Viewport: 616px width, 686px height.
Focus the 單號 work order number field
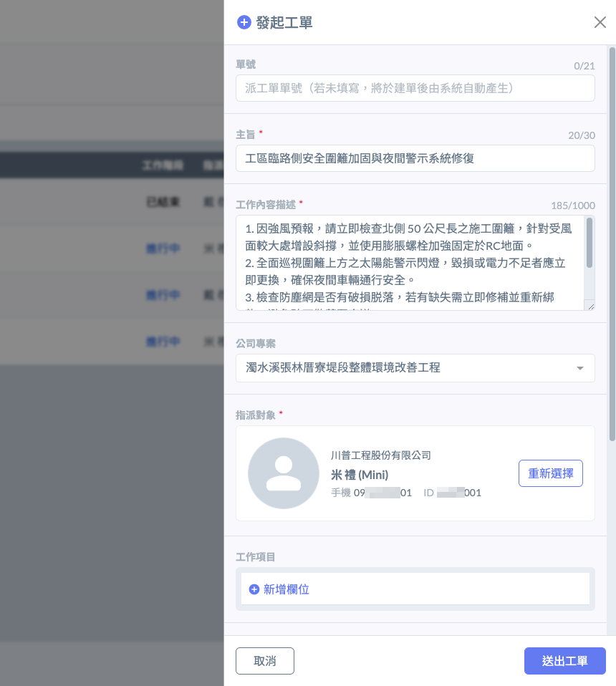[x=415, y=89]
